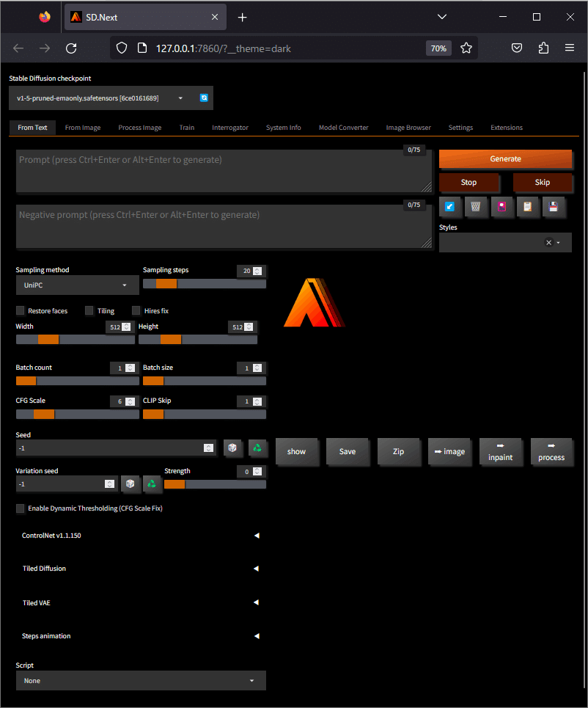
Task: Open the Settings tab
Action: (460, 128)
